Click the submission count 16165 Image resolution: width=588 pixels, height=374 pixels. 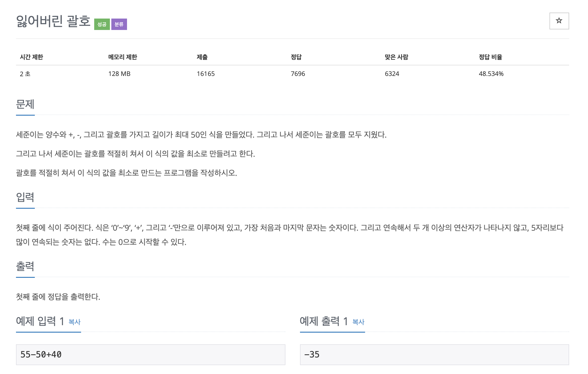pos(206,74)
